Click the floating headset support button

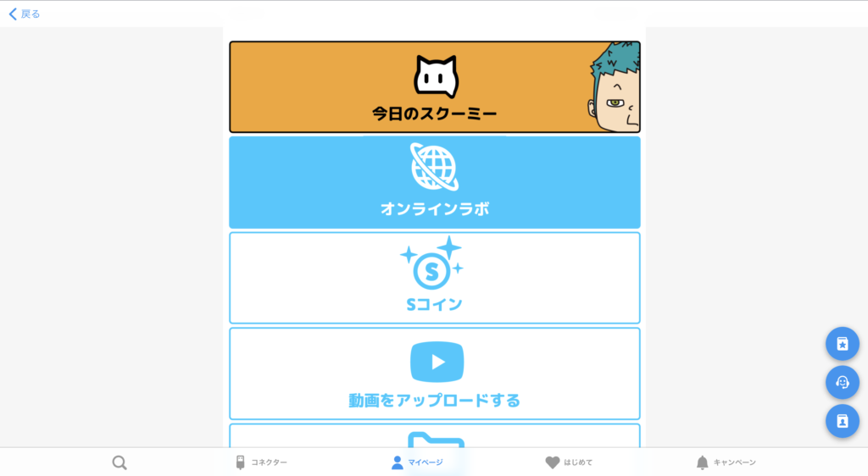(x=843, y=383)
